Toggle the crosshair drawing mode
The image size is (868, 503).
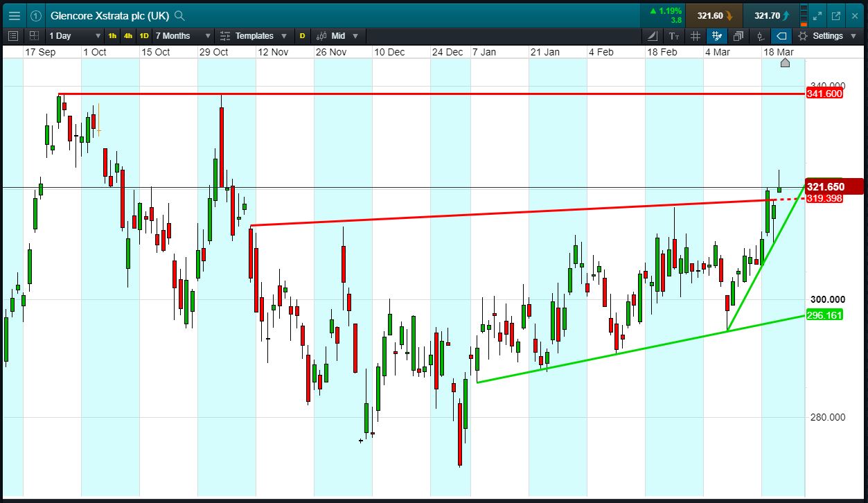tap(717, 36)
